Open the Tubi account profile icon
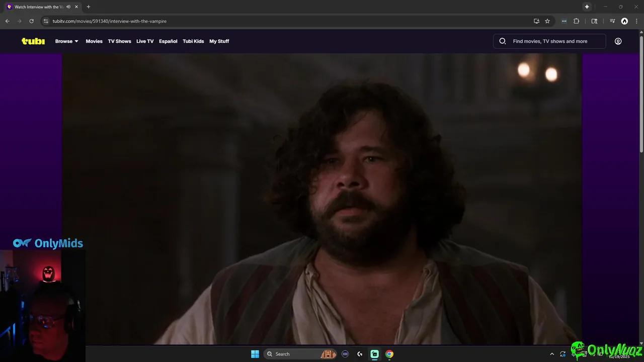 point(618,41)
